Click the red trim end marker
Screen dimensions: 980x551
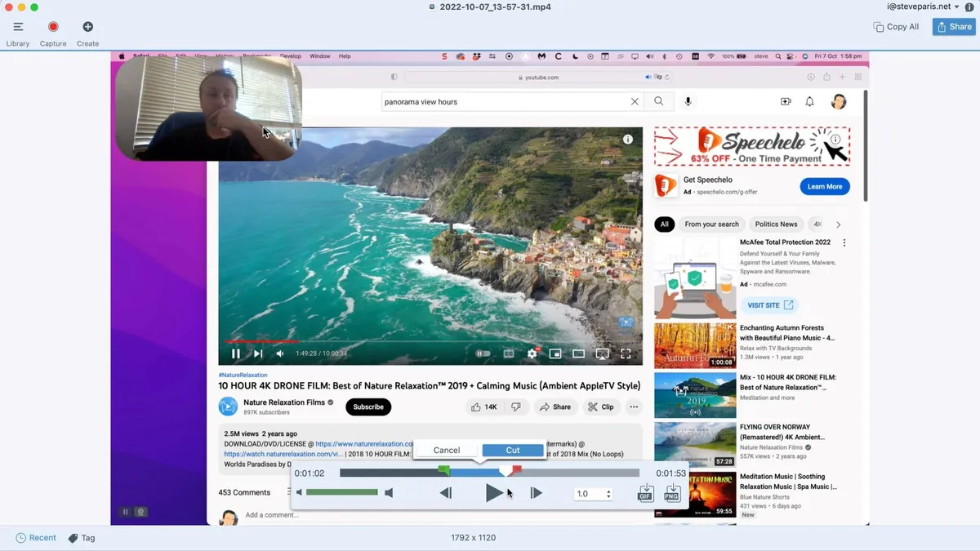516,469
